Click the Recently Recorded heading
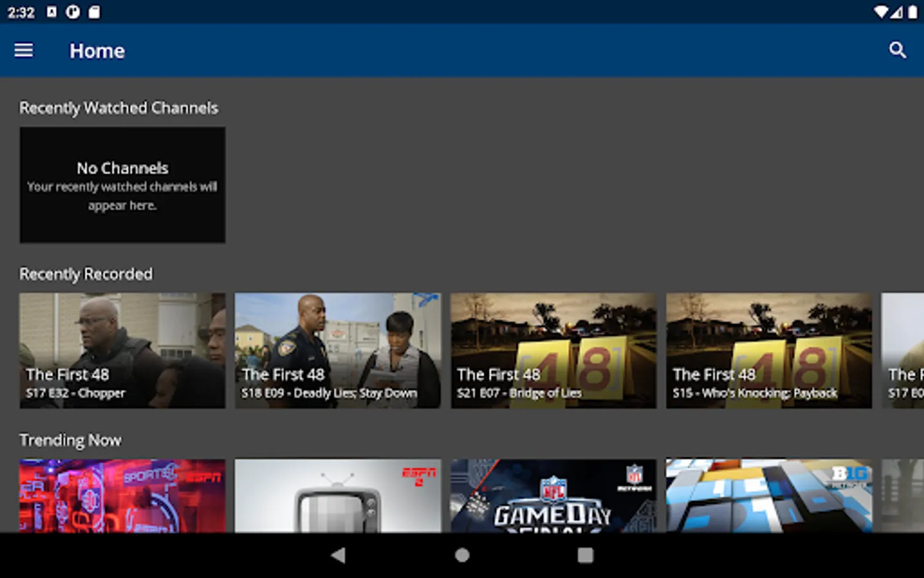The image size is (924, 578). (86, 274)
